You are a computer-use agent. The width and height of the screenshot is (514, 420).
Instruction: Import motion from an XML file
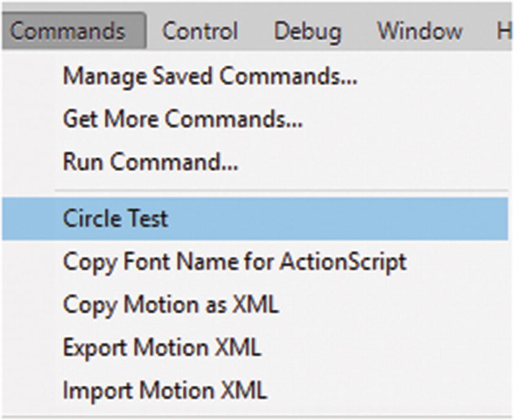coord(164,390)
